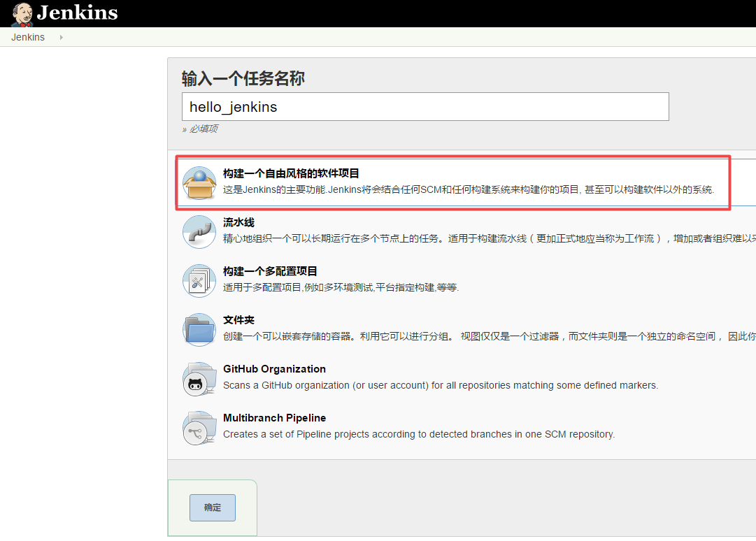Viewport: 756px width, 541px height.
Task: Choose 流水线 project type title
Action: point(238,222)
